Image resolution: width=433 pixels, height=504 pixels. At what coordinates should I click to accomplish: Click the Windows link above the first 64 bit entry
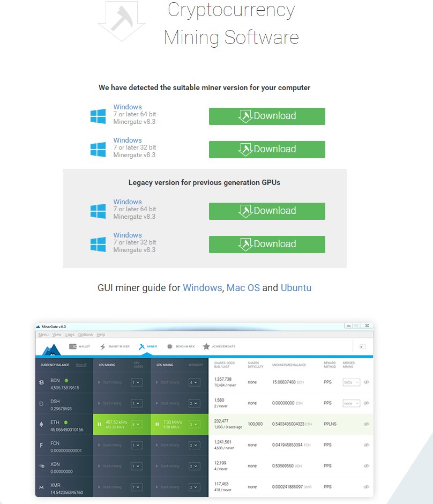click(x=128, y=107)
